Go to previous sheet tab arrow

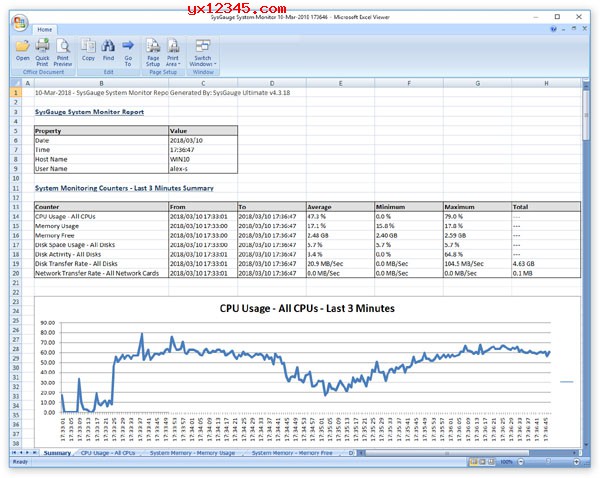point(21,453)
